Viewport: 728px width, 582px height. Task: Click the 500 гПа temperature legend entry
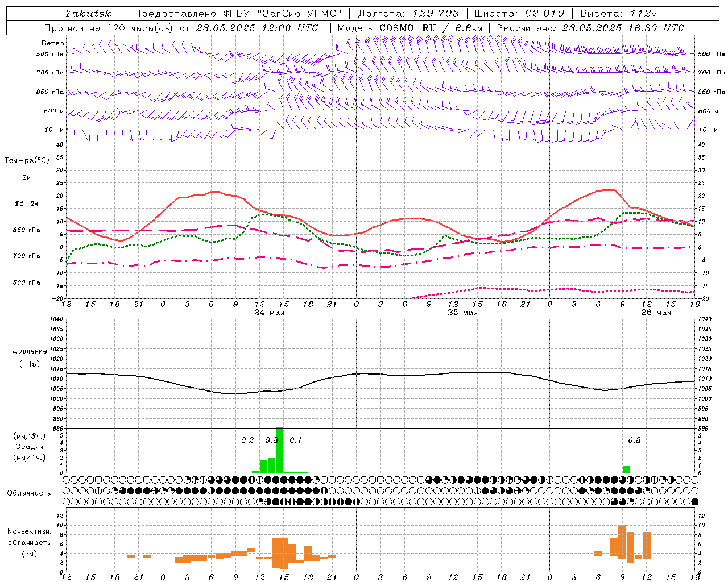coord(27,285)
